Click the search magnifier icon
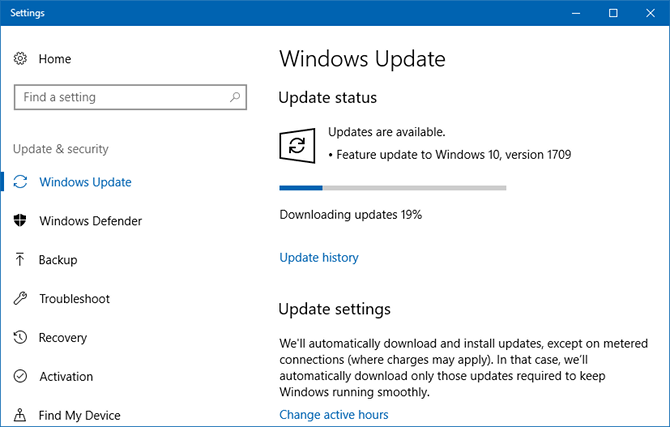Screen dimensions: 670x427 click(235, 97)
